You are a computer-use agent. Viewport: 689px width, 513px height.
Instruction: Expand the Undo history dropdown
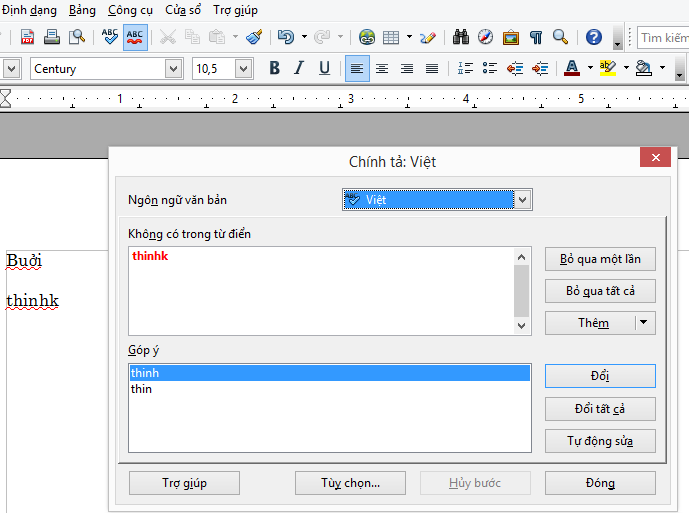pos(304,37)
